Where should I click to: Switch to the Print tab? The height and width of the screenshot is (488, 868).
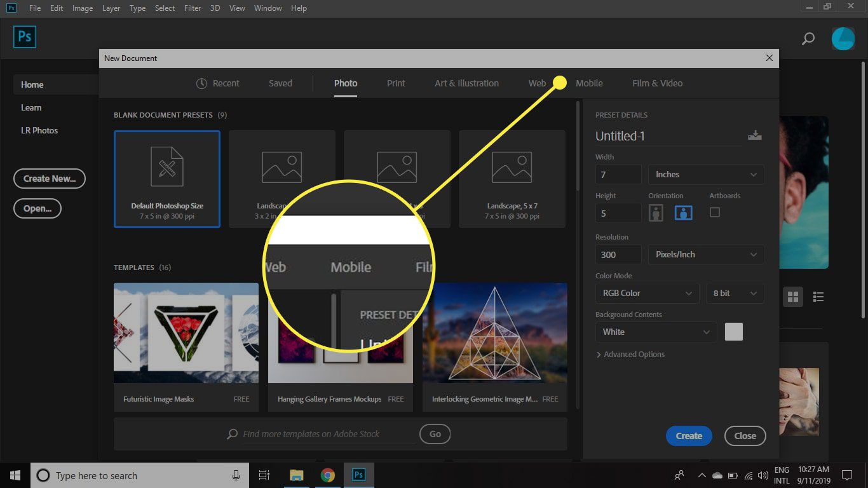tap(396, 83)
